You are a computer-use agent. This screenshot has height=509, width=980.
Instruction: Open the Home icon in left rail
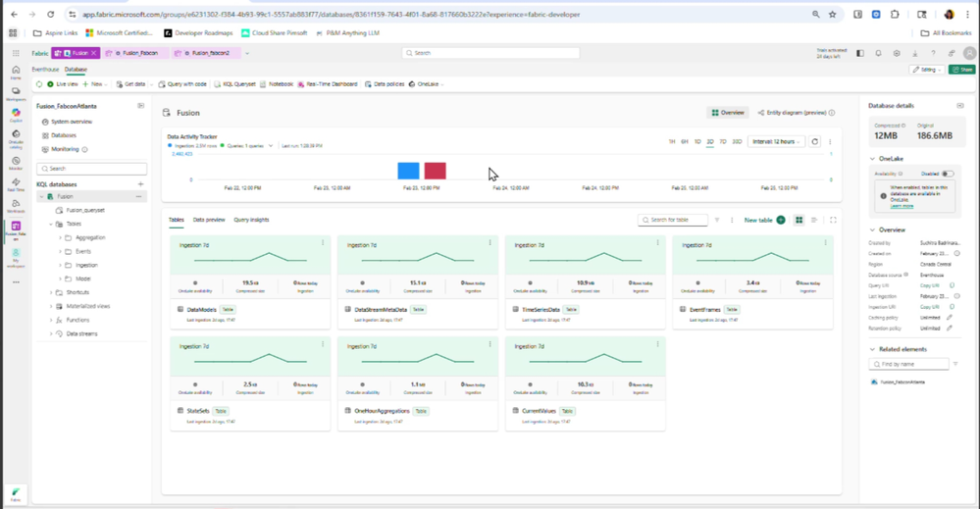16,73
